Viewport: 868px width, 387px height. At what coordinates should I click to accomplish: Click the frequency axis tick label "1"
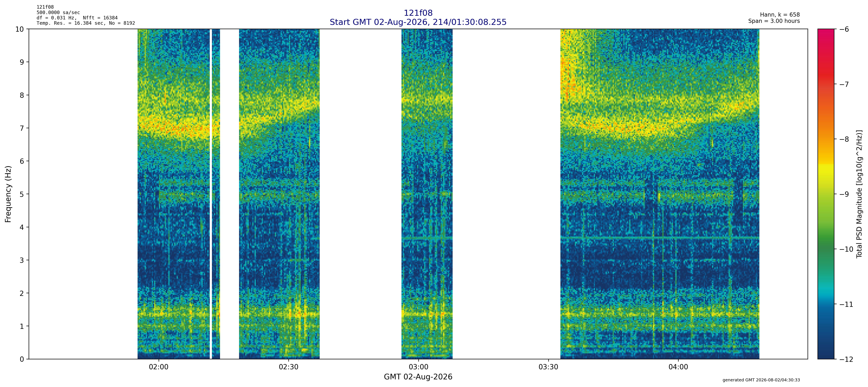point(22,327)
